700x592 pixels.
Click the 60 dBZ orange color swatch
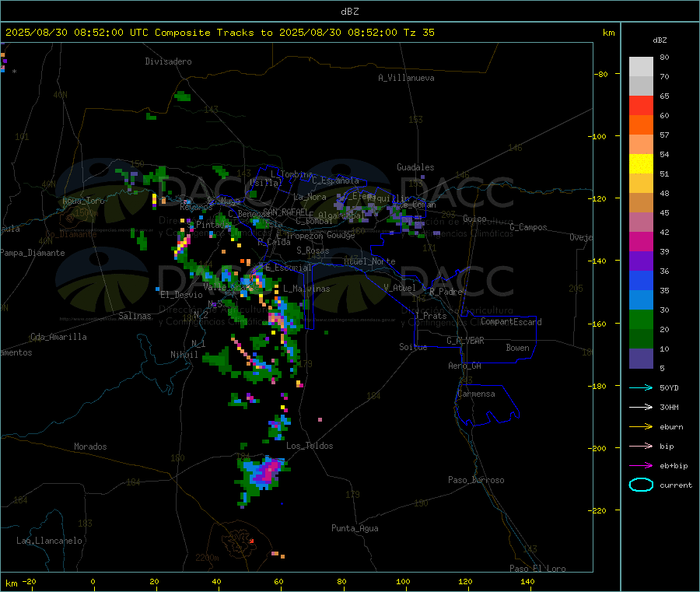click(641, 125)
